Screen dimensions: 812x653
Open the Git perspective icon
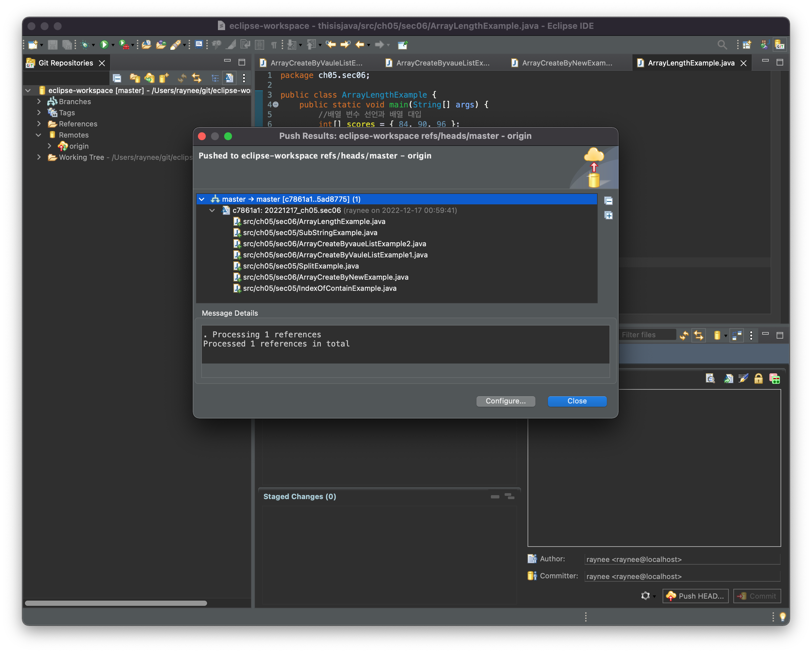(780, 45)
